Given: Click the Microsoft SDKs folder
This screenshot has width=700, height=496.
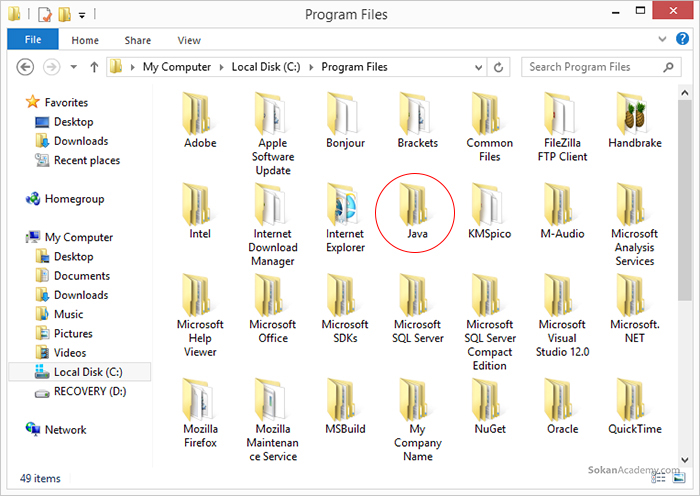Looking at the screenshot, I should pyautogui.click(x=345, y=309).
